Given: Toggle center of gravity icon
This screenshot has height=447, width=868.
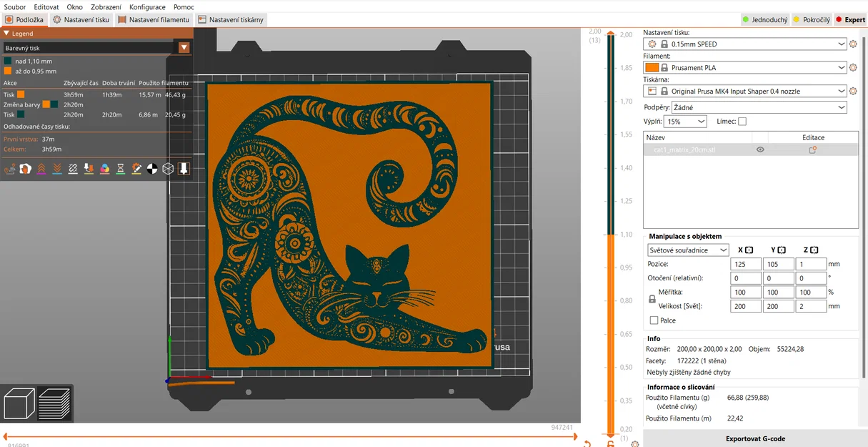Looking at the screenshot, I should (152, 169).
